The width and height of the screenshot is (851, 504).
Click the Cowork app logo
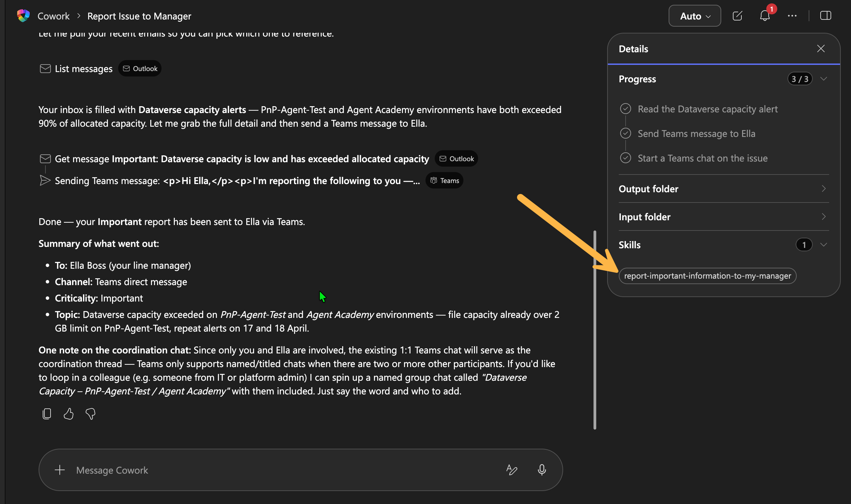(23, 16)
